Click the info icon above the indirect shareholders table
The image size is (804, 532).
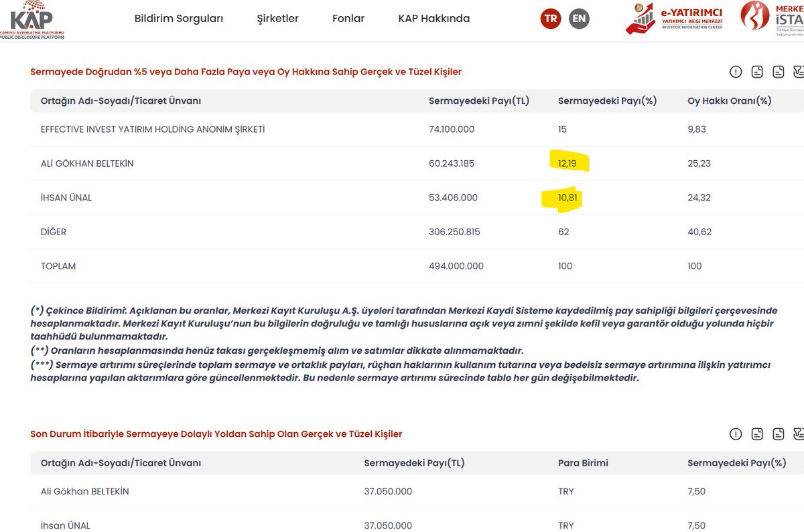(x=736, y=434)
